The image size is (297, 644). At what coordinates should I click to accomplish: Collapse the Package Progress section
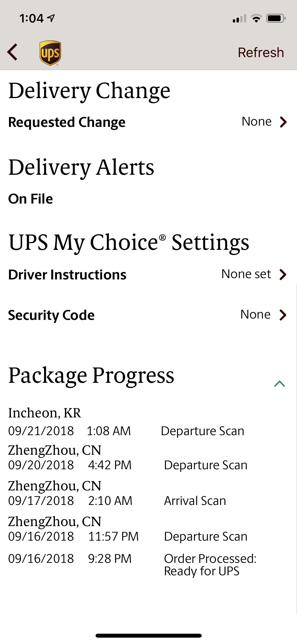[x=280, y=384]
